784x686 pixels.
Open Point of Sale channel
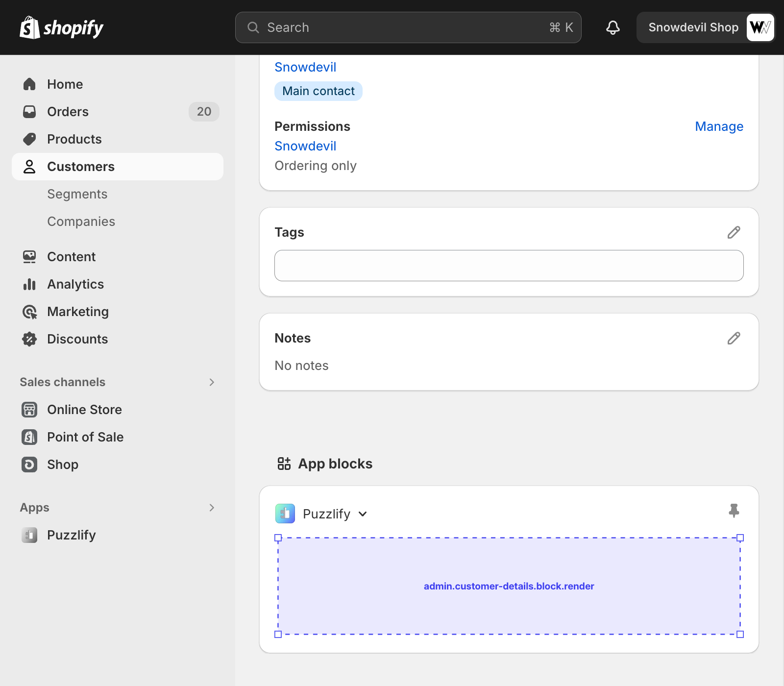(x=85, y=437)
